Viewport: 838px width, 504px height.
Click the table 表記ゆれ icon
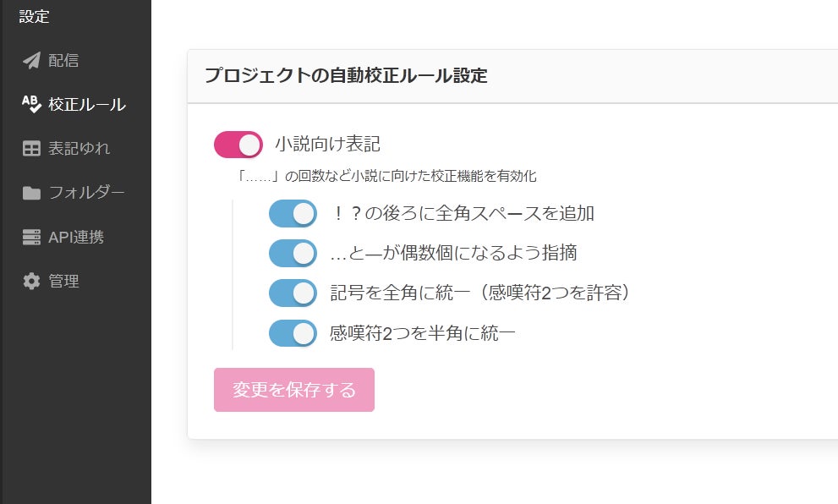point(31,149)
